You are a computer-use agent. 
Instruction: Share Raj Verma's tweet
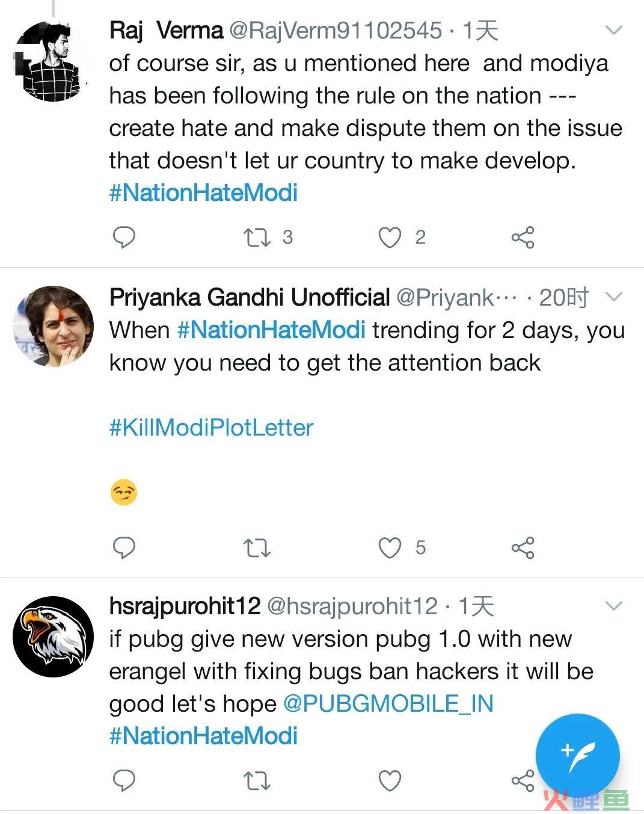(x=523, y=238)
